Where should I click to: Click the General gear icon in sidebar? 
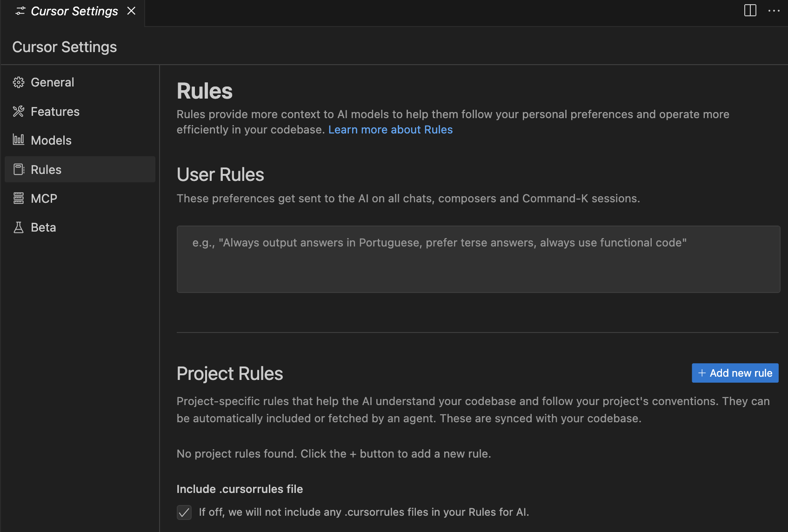click(19, 82)
